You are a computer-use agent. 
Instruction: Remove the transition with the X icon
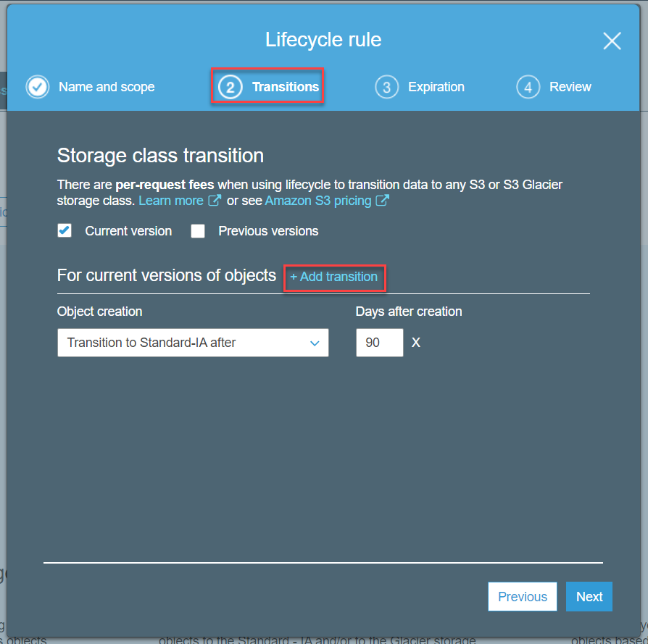tap(416, 343)
